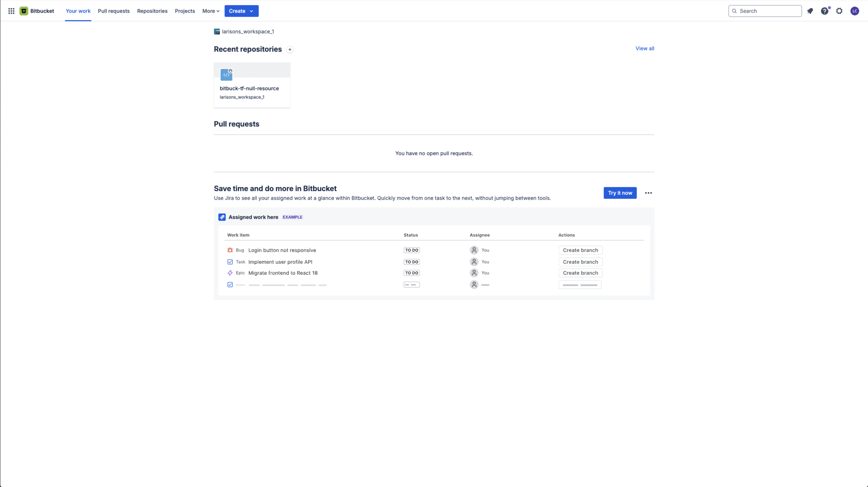Screen dimensions: 868x487
Task: Open View all recent repositories
Action: pos(645,48)
